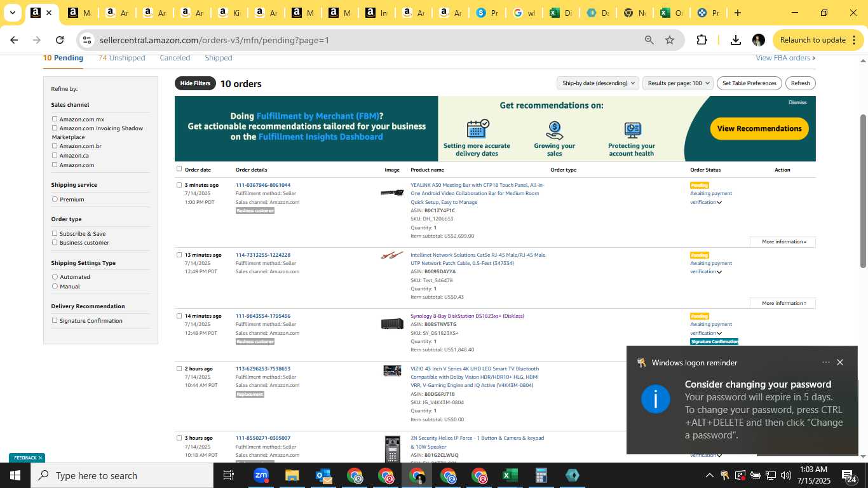Open Task View on the taskbar
This screenshot has height=488, width=868.
(229, 475)
